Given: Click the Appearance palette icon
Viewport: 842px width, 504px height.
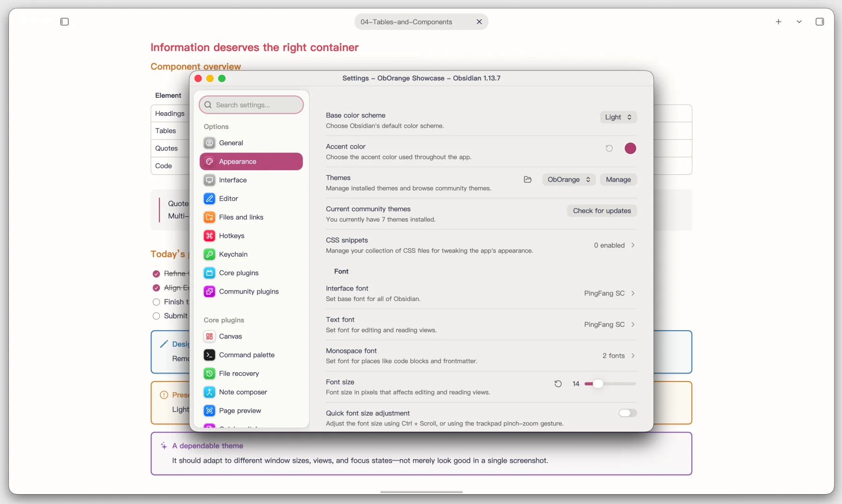Looking at the screenshot, I should (x=210, y=161).
